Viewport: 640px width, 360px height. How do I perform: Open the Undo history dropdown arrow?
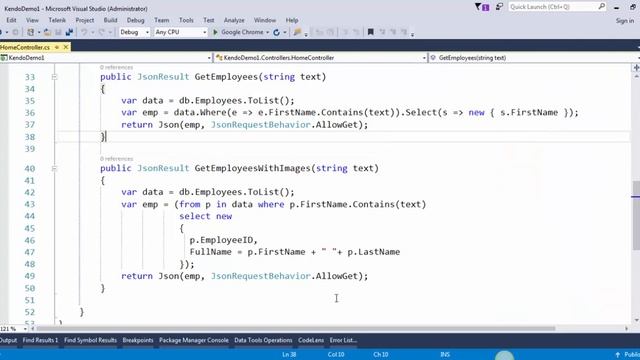point(92,32)
